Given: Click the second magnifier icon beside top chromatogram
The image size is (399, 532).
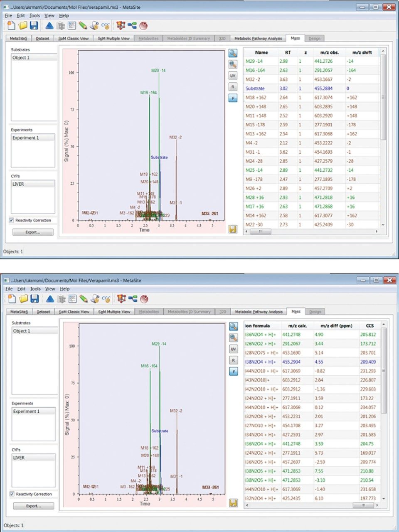Looking at the screenshot, I should tap(233, 64).
